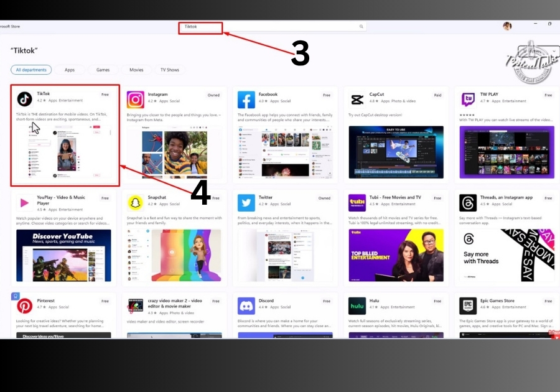Click the CapCut Paid label

[437, 95]
